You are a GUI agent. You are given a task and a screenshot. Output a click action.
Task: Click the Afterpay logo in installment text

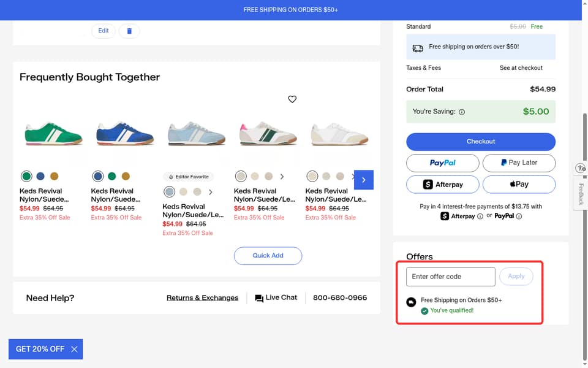click(x=458, y=217)
